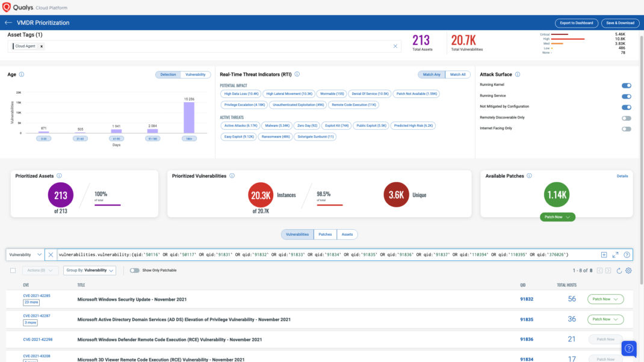
Task: Open the Group By Vulnerability dropdown
Action: point(90,271)
